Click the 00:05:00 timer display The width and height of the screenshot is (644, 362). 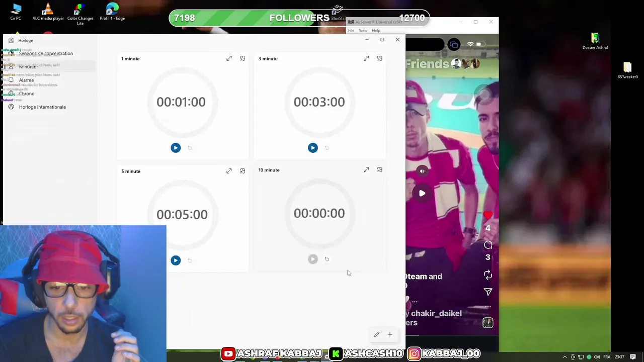pos(182,215)
